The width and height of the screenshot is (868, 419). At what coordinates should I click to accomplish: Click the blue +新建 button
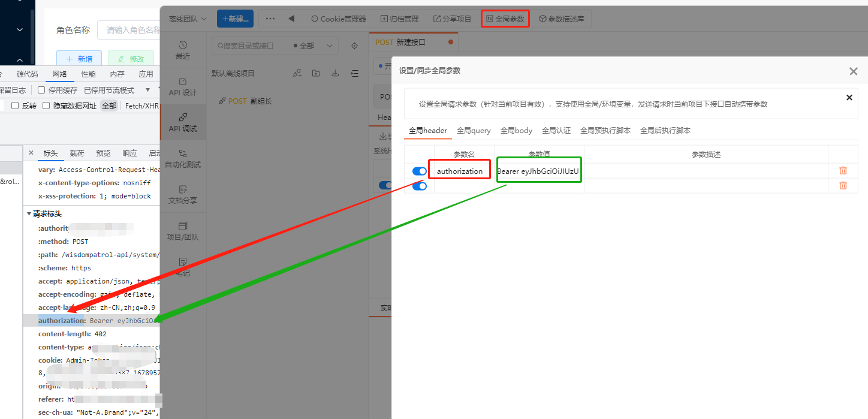235,19
